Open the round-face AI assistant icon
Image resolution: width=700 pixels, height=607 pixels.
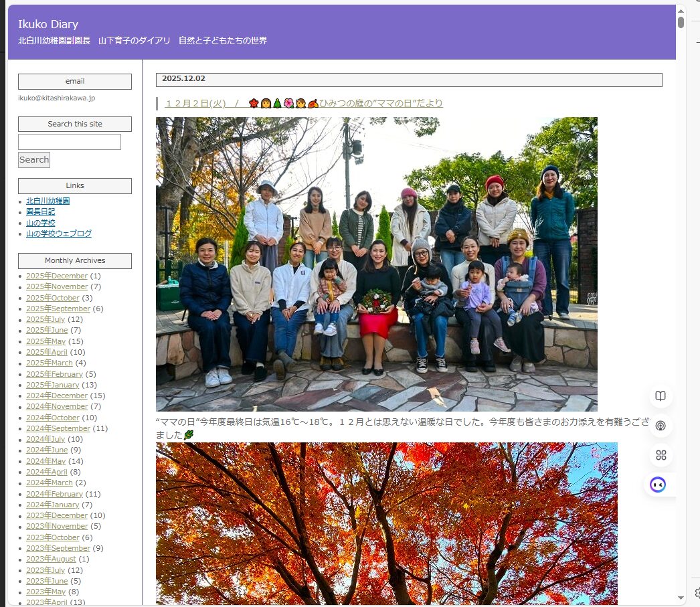(658, 485)
